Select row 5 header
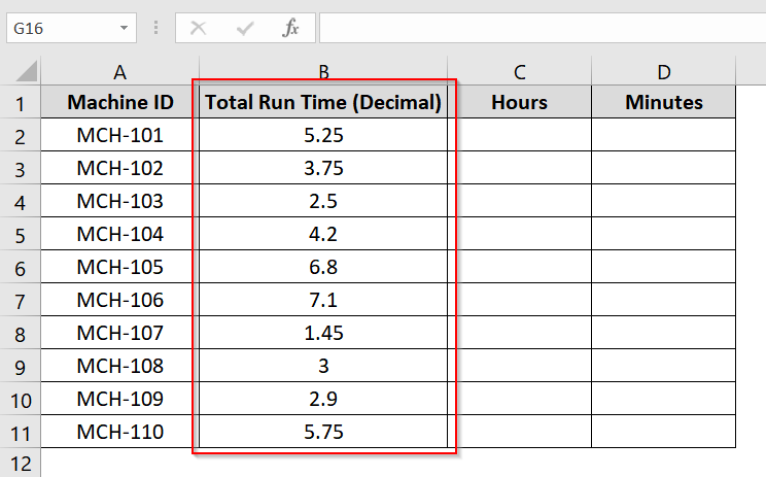Viewport: 766px width, 477px height. (x=20, y=234)
